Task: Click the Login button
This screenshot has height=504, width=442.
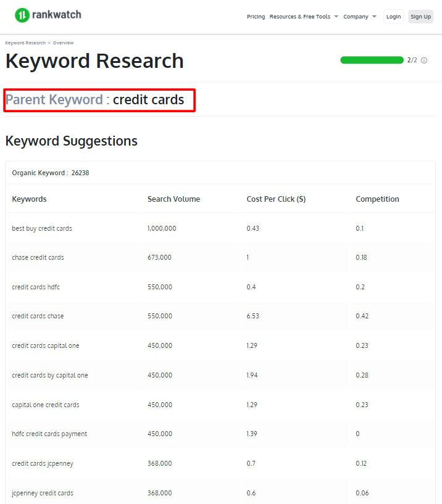Action: click(x=393, y=17)
